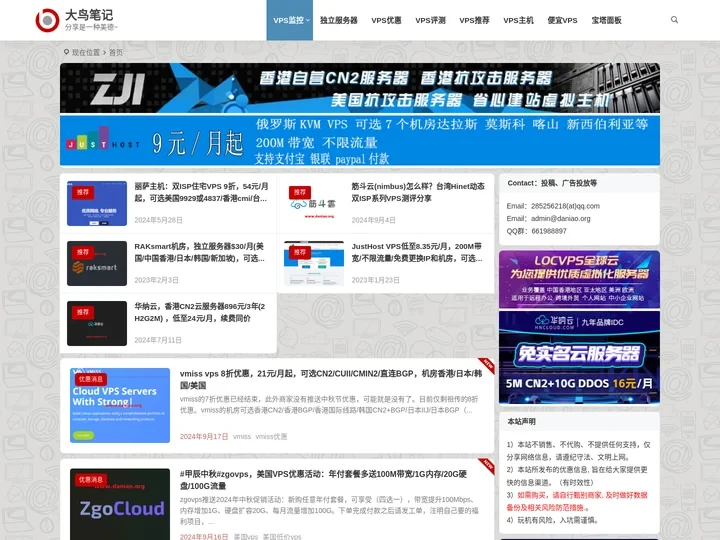Click the raksmart article thumbnail
Viewport: 720px width, 540px height.
click(97, 264)
